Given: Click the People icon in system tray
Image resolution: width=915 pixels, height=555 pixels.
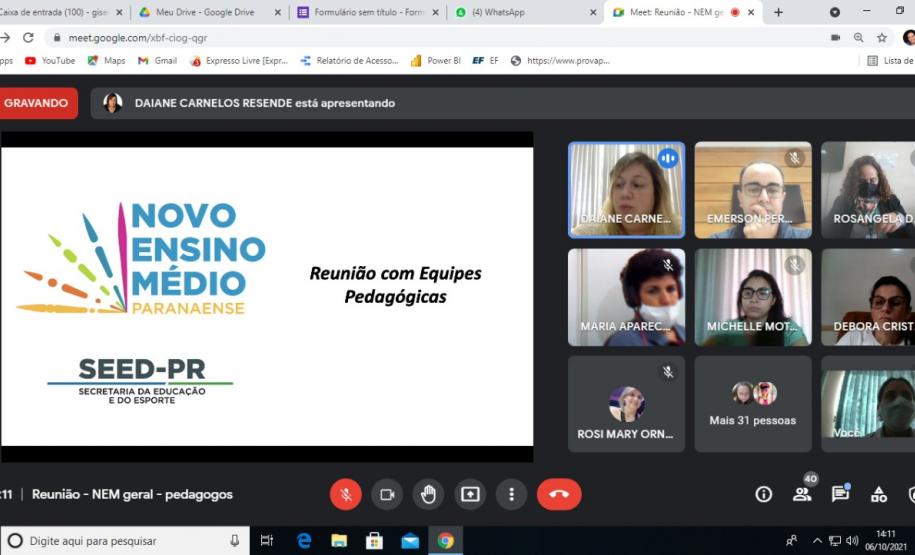Looking at the screenshot, I should coord(792,541).
